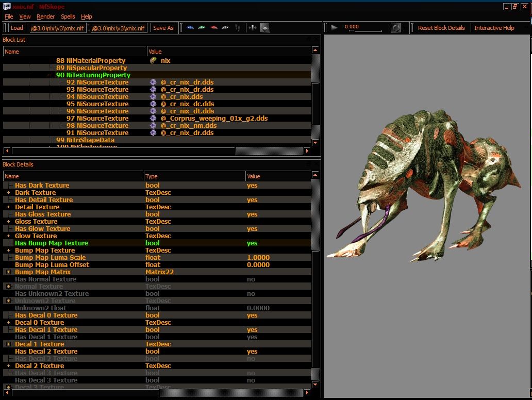Click the Value column header in Block List

229,52
